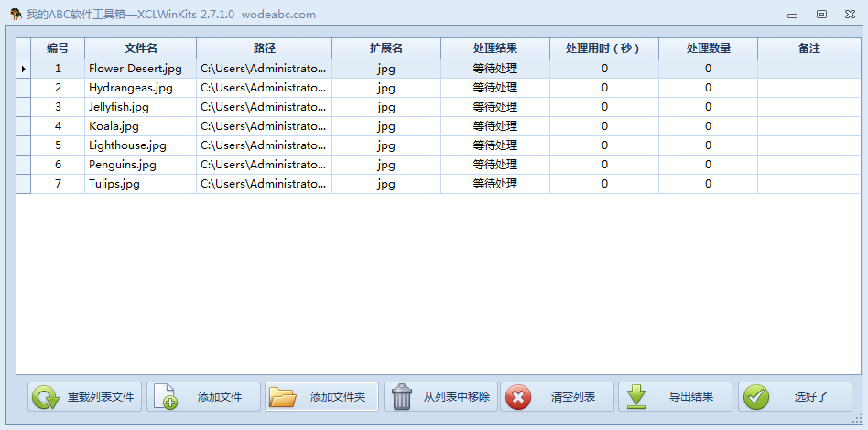The height and width of the screenshot is (430, 868).
Task: Click the app icon in title bar
Action: pos(16,15)
